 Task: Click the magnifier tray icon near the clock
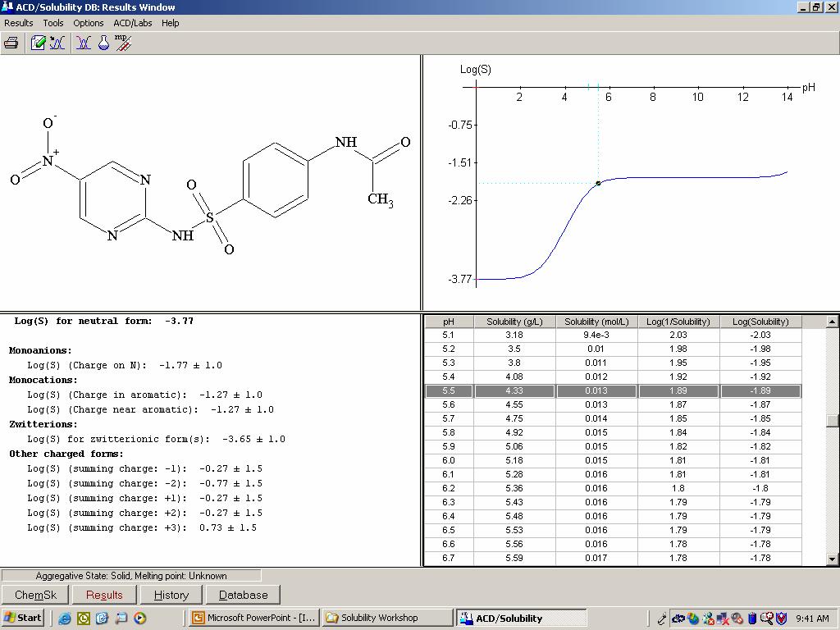coord(767,619)
